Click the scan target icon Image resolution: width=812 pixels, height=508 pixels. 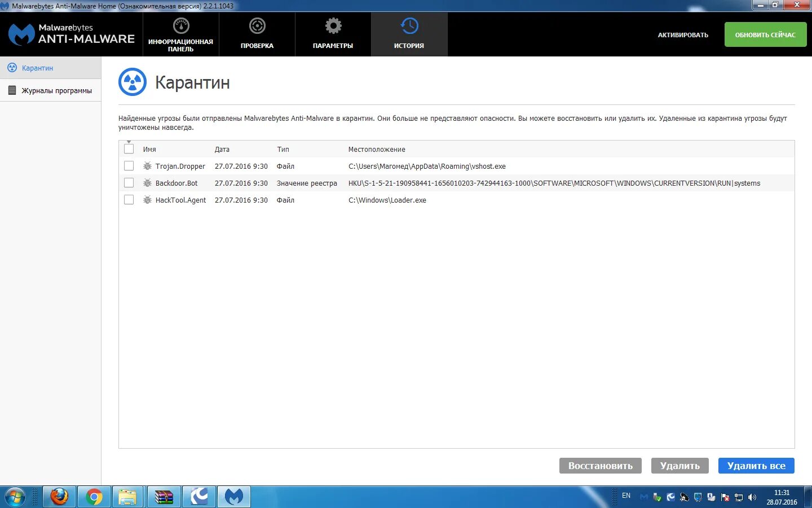257,26
